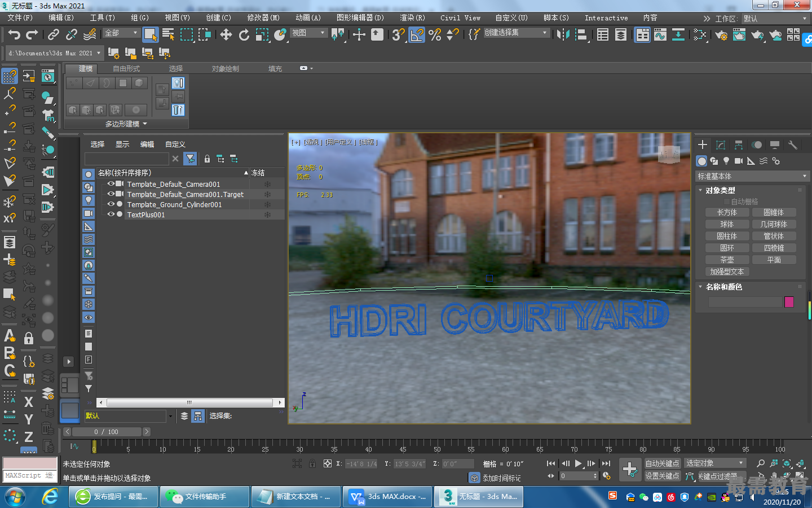The width and height of the screenshot is (812, 508).
Task: Activate Select and Rotate tool
Action: click(x=244, y=34)
